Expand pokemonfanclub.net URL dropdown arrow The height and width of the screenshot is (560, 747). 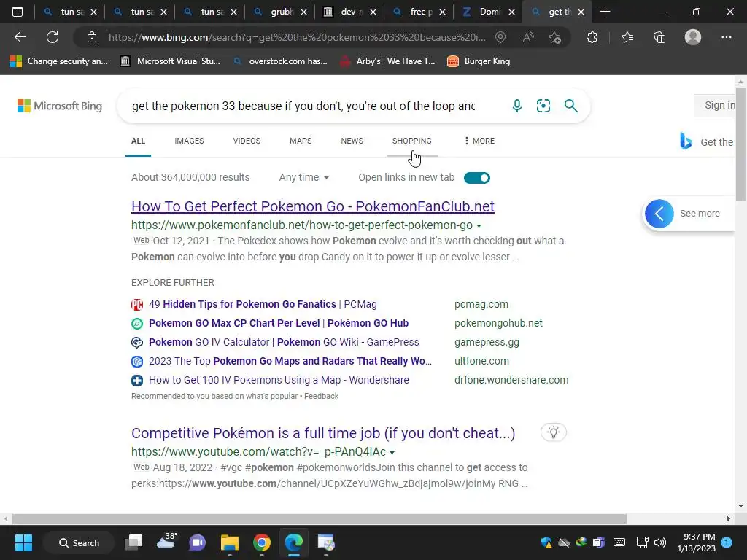(x=479, y=226)
